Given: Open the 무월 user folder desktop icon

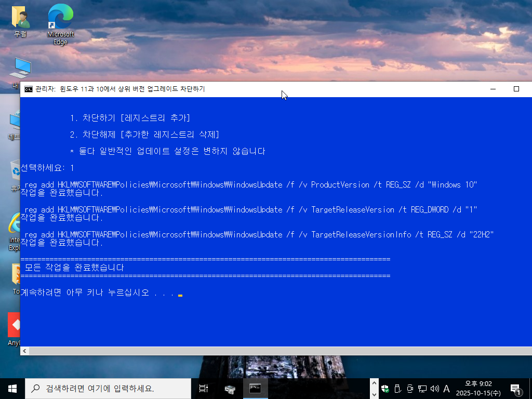Looking at the screenshot, I should (x=20, y=21).
